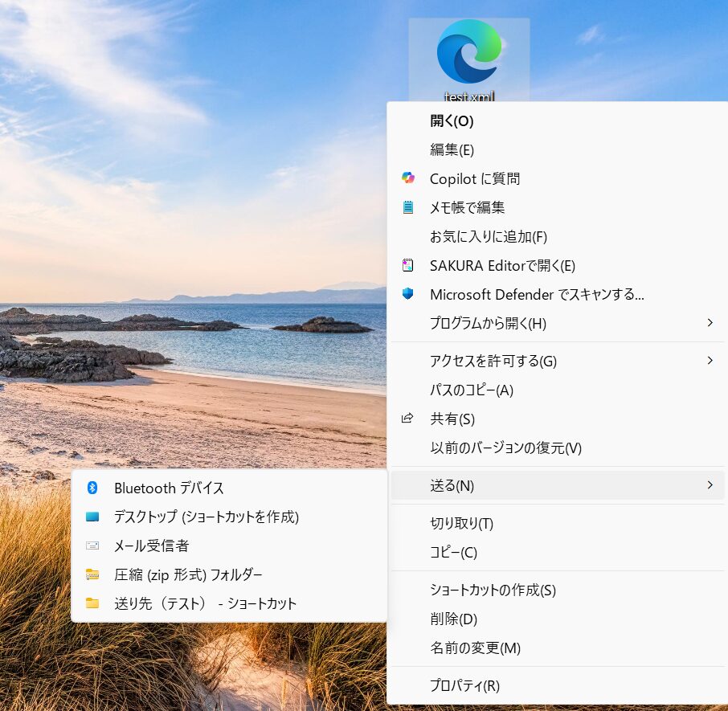Viewport: 728px width, 711px height.
Task: Select 開く(O) from the context menu
Action: [x=558, y=121]
